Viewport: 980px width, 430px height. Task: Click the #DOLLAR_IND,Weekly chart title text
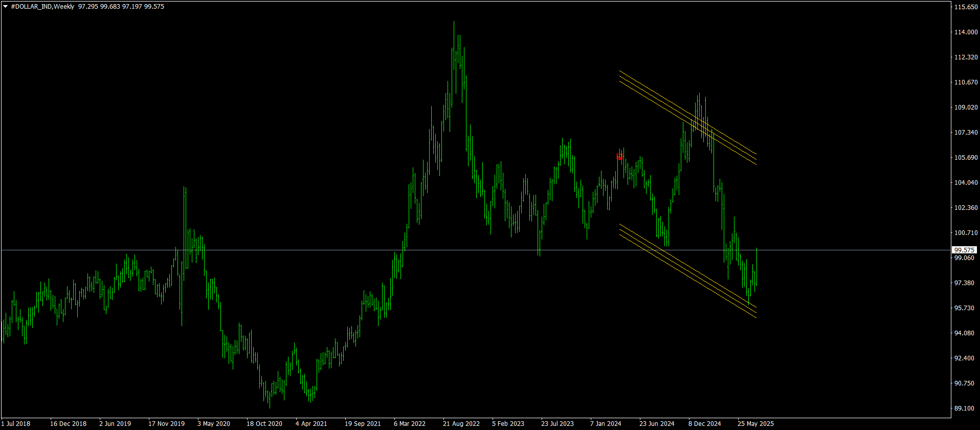pyautogui.click(x=42, y=7)
